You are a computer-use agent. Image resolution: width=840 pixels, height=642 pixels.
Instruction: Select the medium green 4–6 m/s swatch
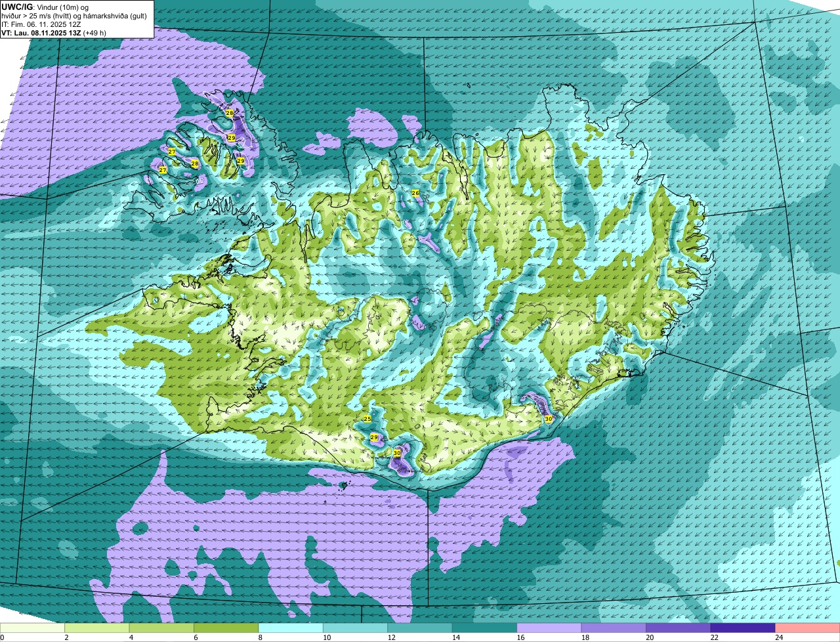162,628
